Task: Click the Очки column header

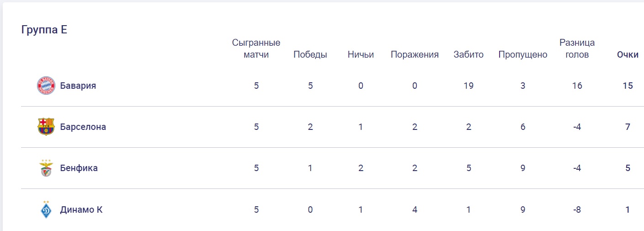Action: pyautogui.click(x=628, y=55)
